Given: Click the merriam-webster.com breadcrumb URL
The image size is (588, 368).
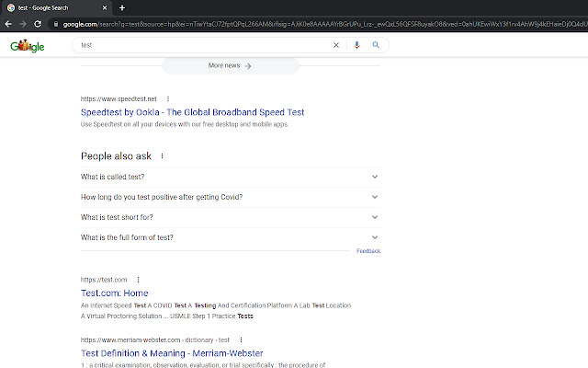Looking at the screenshot, I should coord(155,339).
